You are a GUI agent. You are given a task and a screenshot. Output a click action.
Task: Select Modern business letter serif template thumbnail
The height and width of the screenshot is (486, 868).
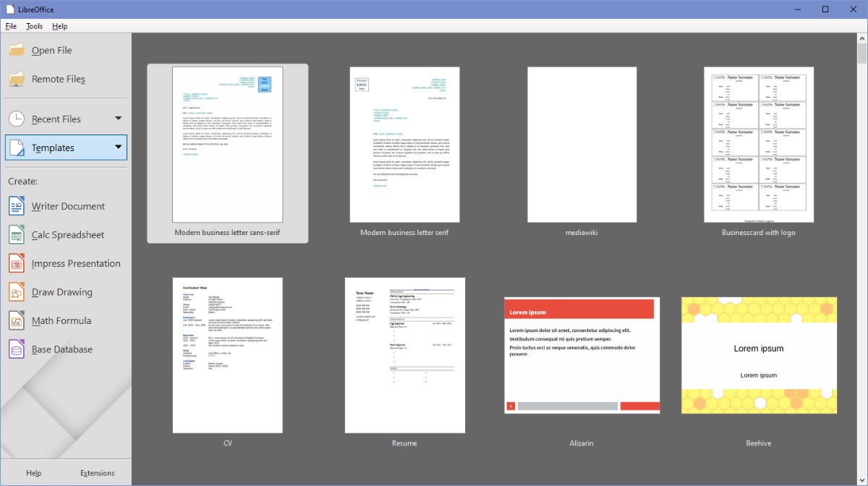coord(404,145)
